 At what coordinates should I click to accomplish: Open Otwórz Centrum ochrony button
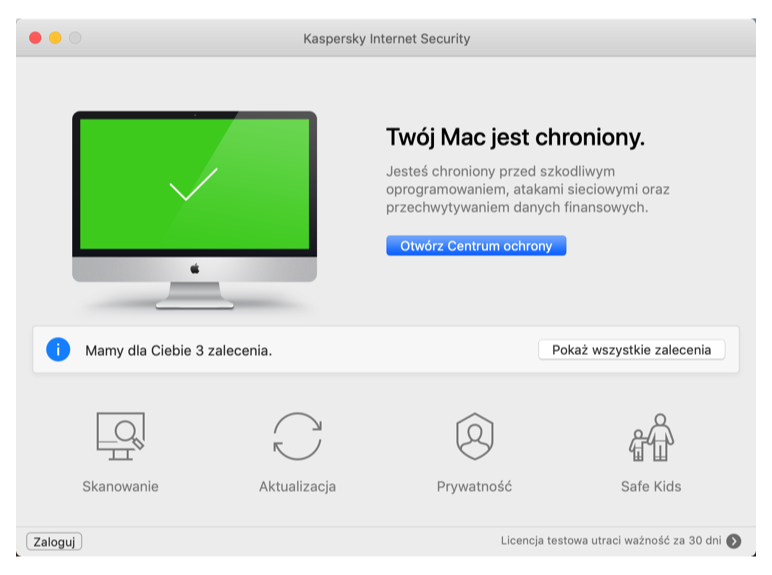click(476, 246)
